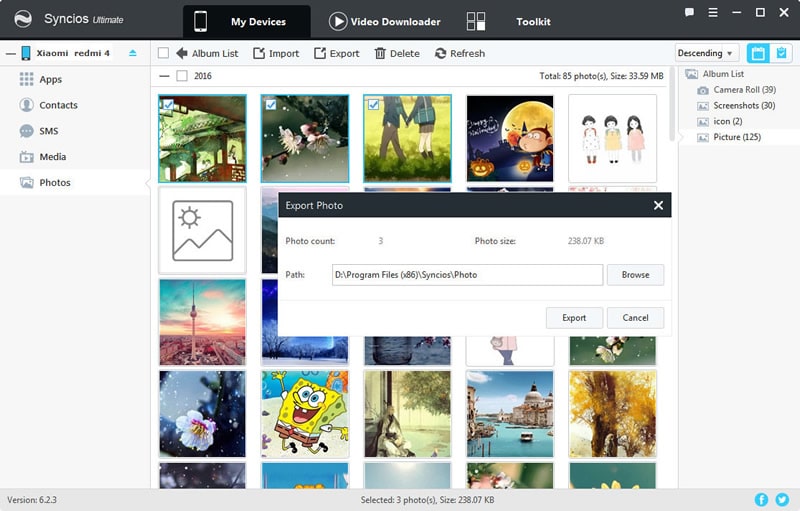Image resolution: width=800 pixels, height=511 pixels.
Task: Open SMS in the sidebar
Action: pyautogui.click(x=75, y=131)
